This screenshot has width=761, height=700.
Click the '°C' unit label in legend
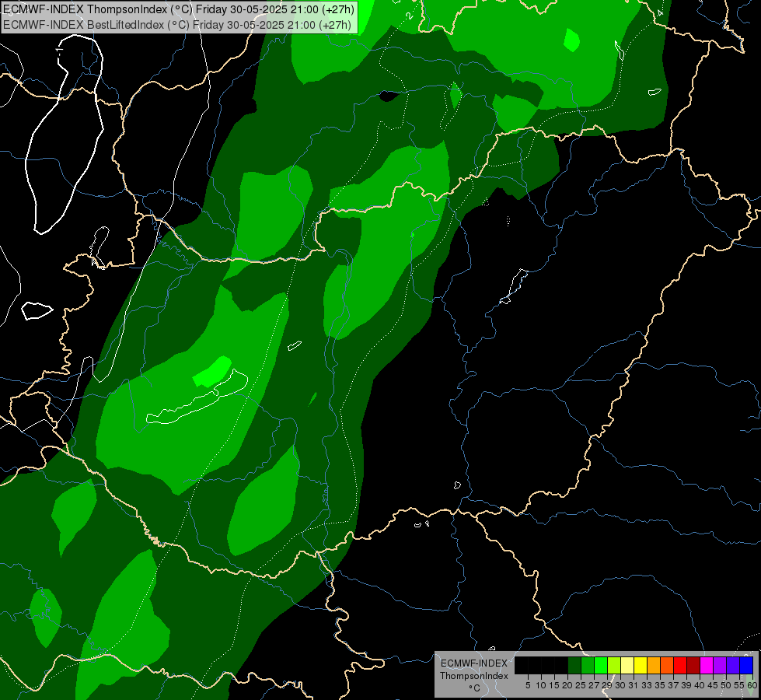(x=474, y=688)
